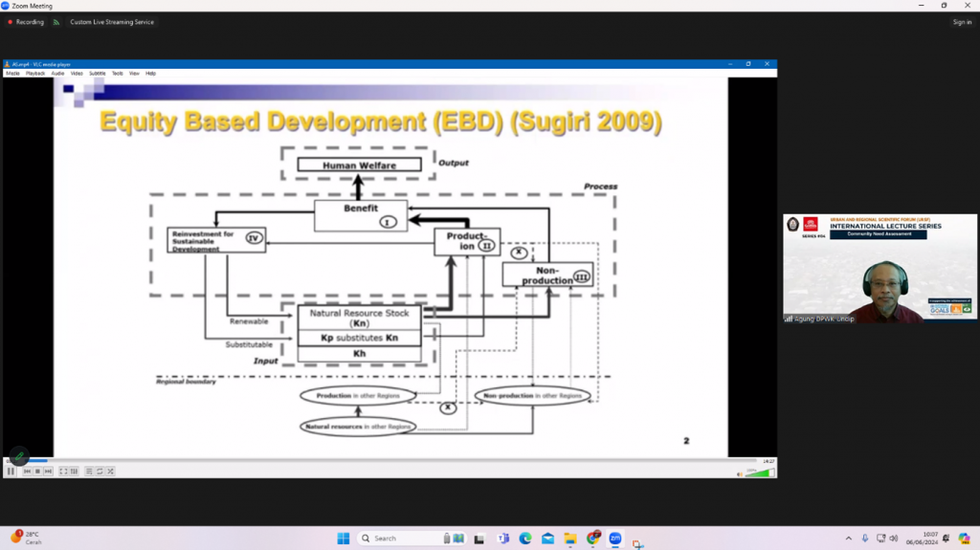Open the Playback menu in VLC
Viewport: 980px width, 550px height.
tap(35, 73)
